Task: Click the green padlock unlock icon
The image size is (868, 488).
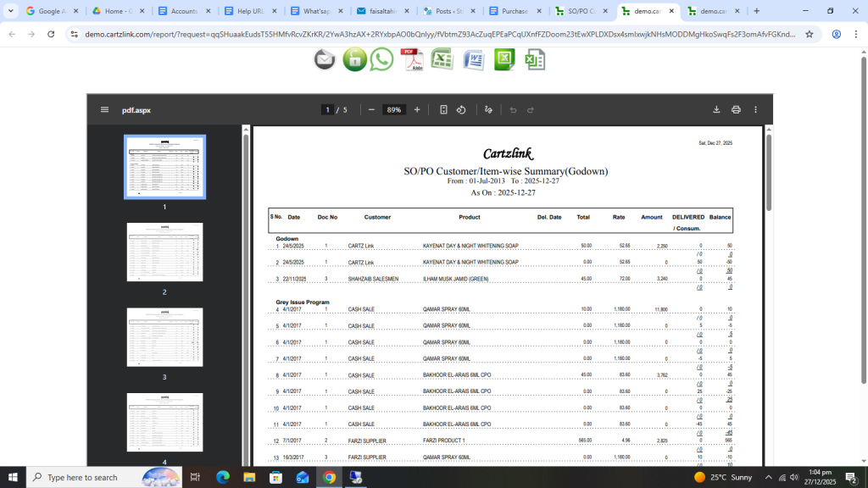Action: [x=354, y=59]
